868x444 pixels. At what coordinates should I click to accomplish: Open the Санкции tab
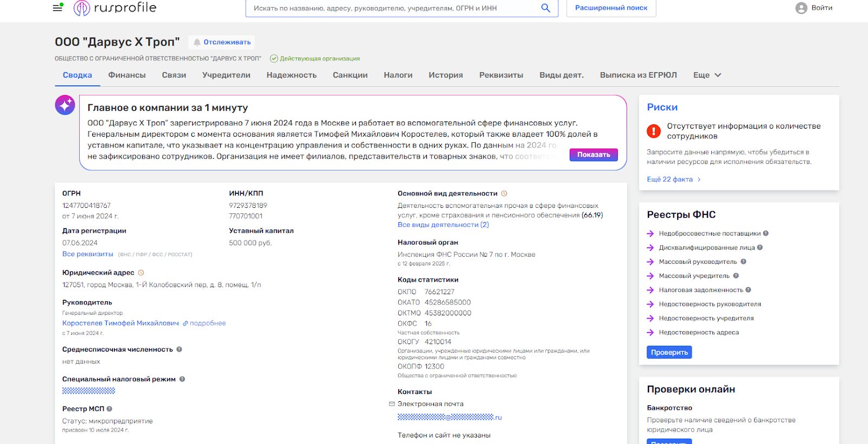click(350, 75)
